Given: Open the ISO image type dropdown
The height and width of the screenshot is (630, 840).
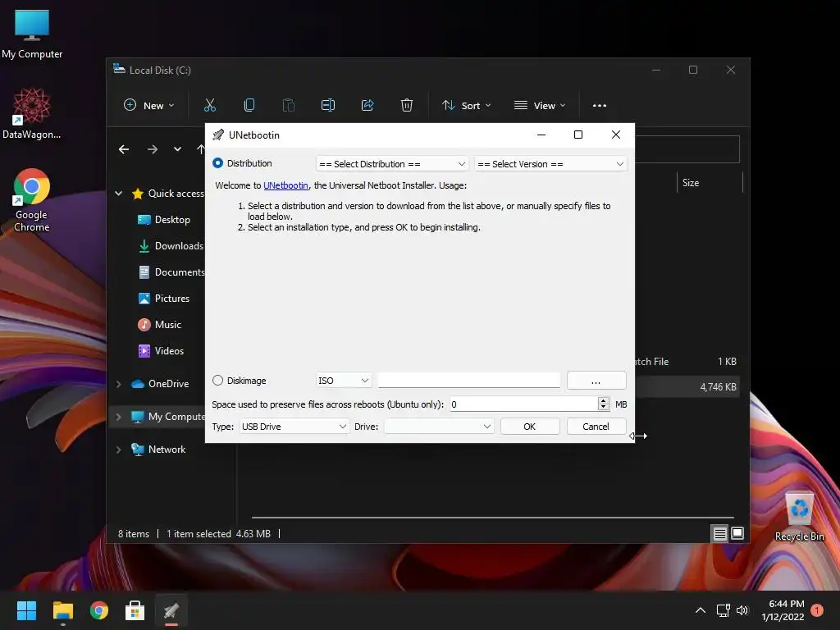Looking at the screenshot, I should click(343, 381).
